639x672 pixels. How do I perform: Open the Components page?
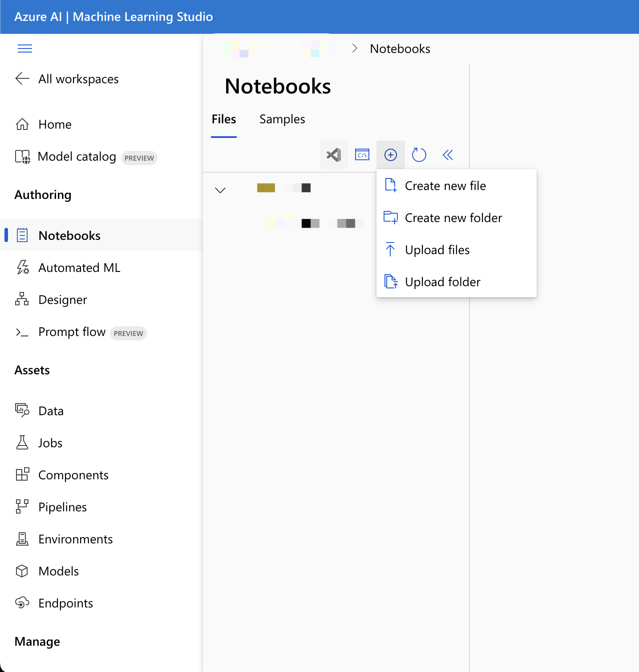tap(73, 475)
